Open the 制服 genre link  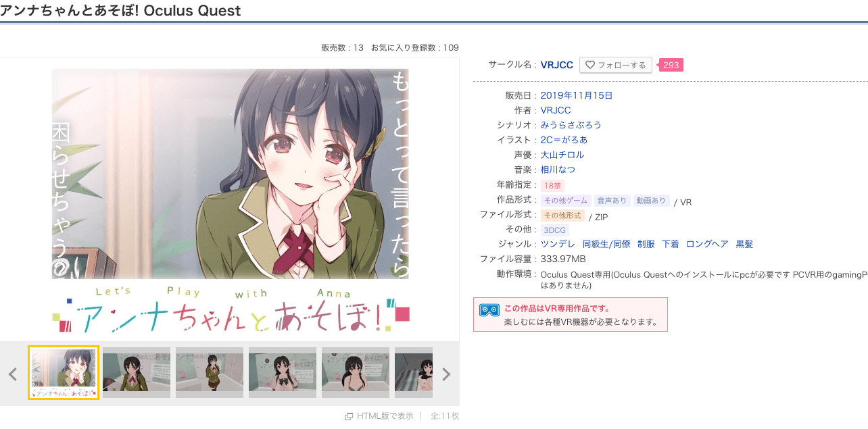click(x=646, y=244)
